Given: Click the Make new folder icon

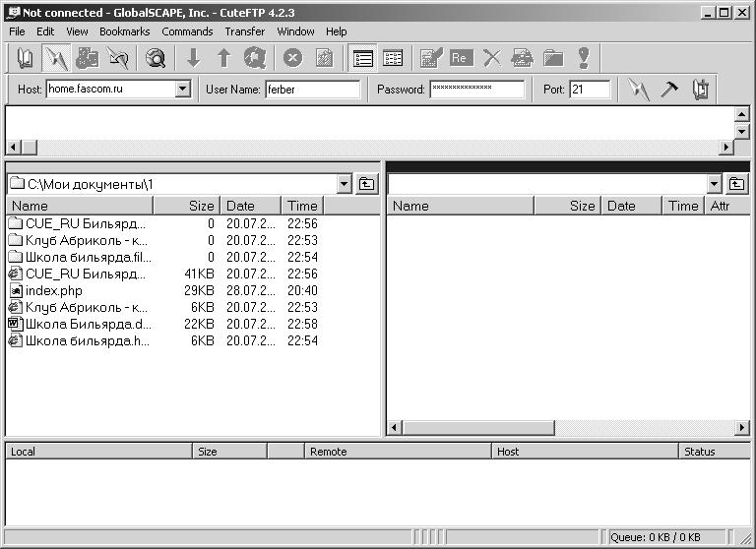Looking at the screenshot, I should coord(553,58).
